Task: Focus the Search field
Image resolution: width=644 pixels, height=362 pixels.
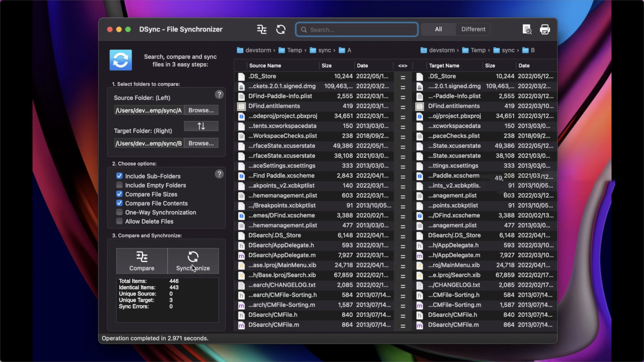Action: (x=357, y=30)
